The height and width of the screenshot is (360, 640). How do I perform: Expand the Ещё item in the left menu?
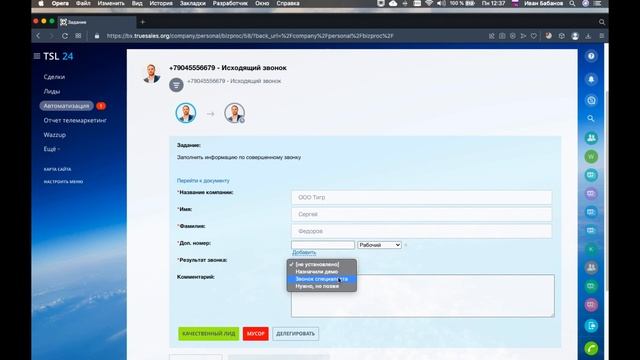click(x=51, y=149)
